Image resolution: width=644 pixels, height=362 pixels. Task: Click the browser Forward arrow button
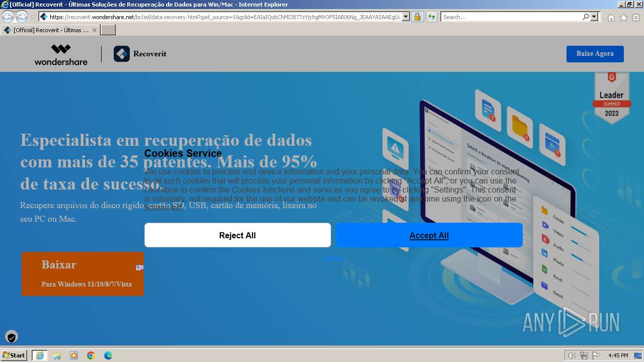tap(22, 17)
